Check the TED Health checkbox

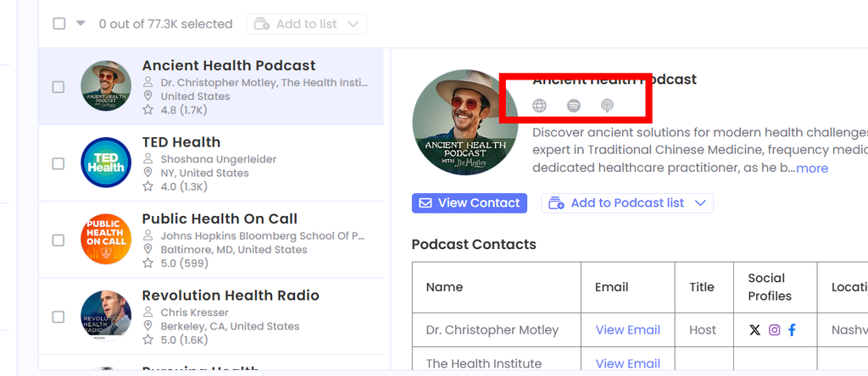(58, 163)
